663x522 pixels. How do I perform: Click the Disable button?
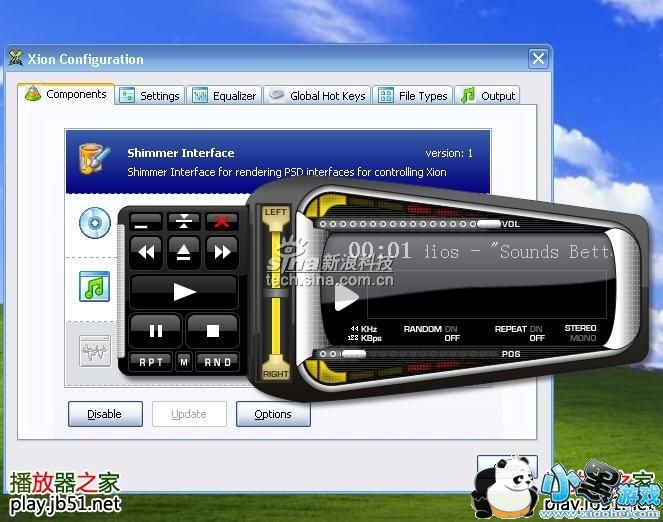pyautogui.click(x=104, y=414)
